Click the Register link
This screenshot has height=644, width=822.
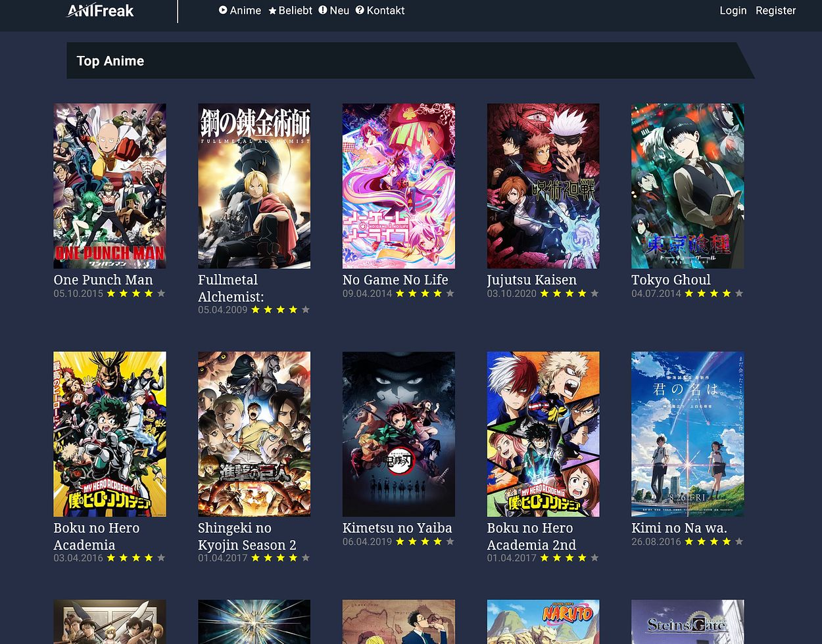775,11
